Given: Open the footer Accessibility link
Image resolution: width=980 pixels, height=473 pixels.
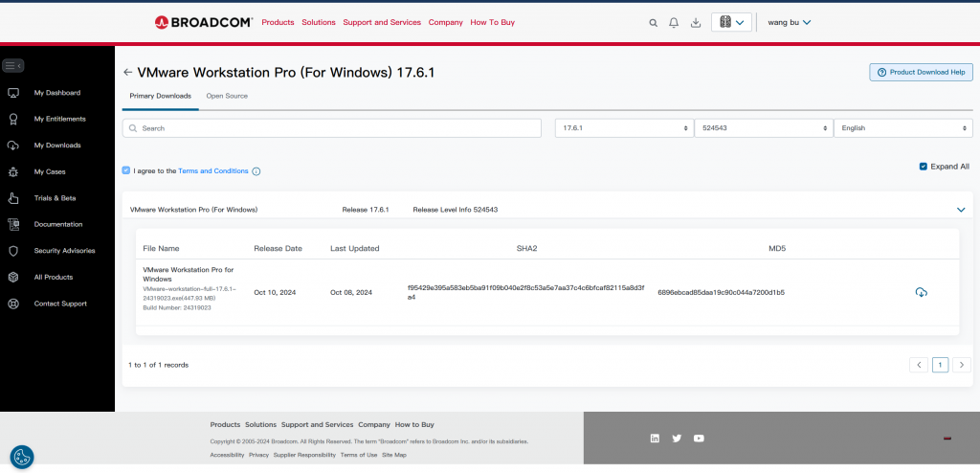Looking at the screenshot, I should coord(227,455).
